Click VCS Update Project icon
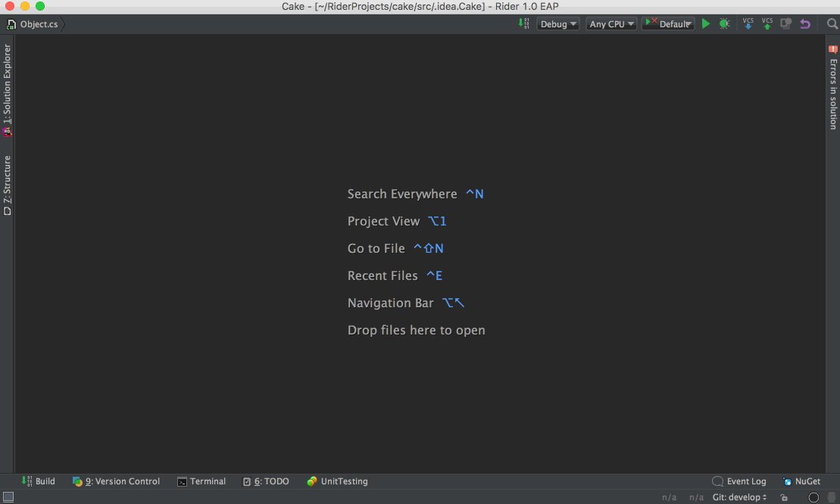Viewport: 840px width, 504px height. (748, 23)
